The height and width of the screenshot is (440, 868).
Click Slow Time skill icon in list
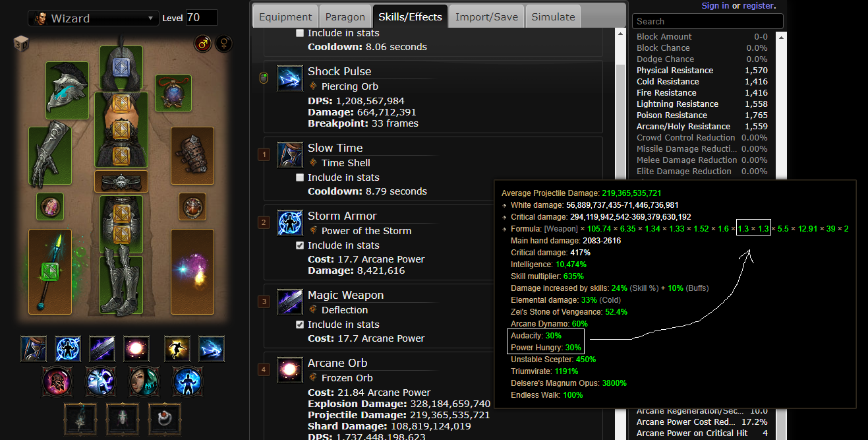point(290,155)
